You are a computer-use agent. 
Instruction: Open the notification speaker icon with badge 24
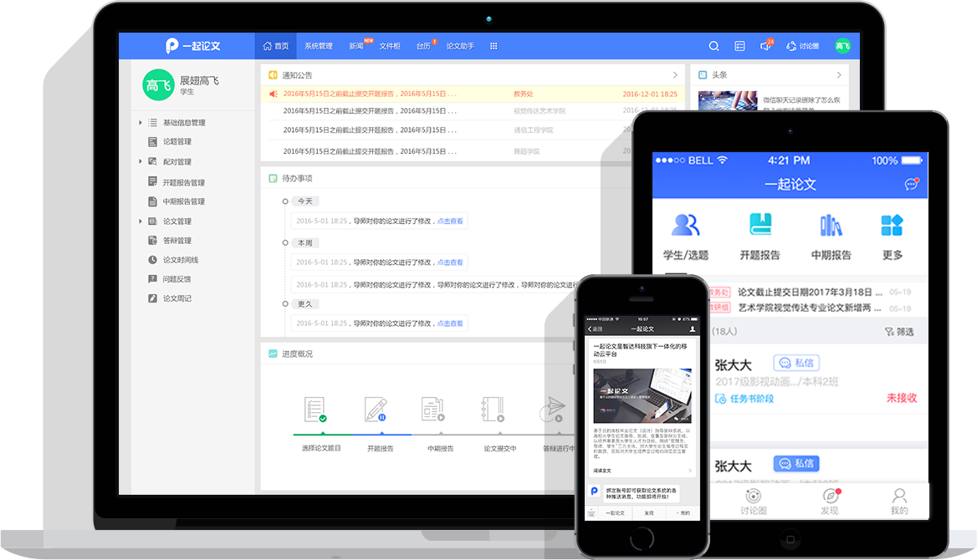click(765, 46)
